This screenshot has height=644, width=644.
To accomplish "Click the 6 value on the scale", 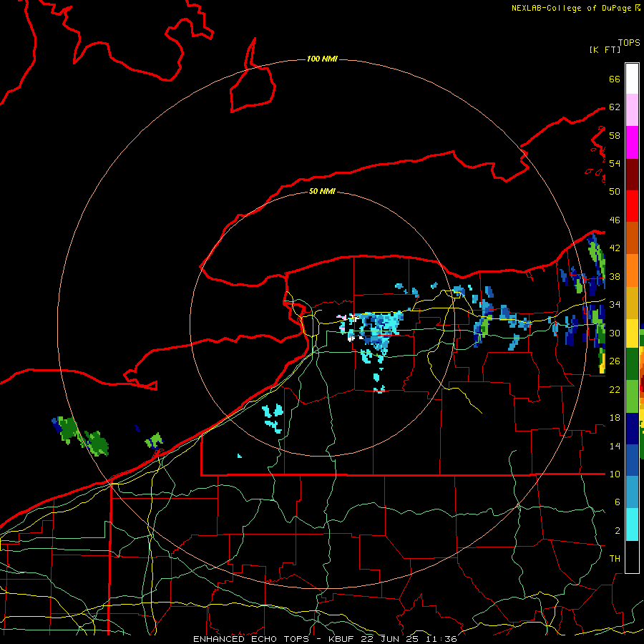I will tap(618, 502).
